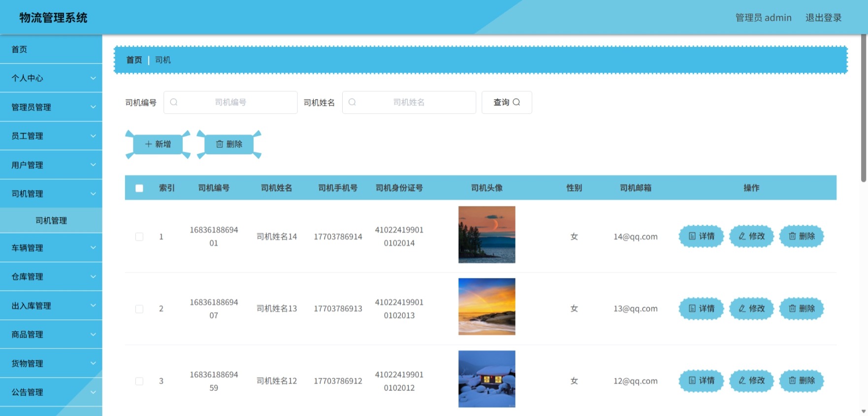The width and height of the screenshot is (868, 416).
Task: Expand the 仓库管理 menu chevron
Action: pos(93,277)
